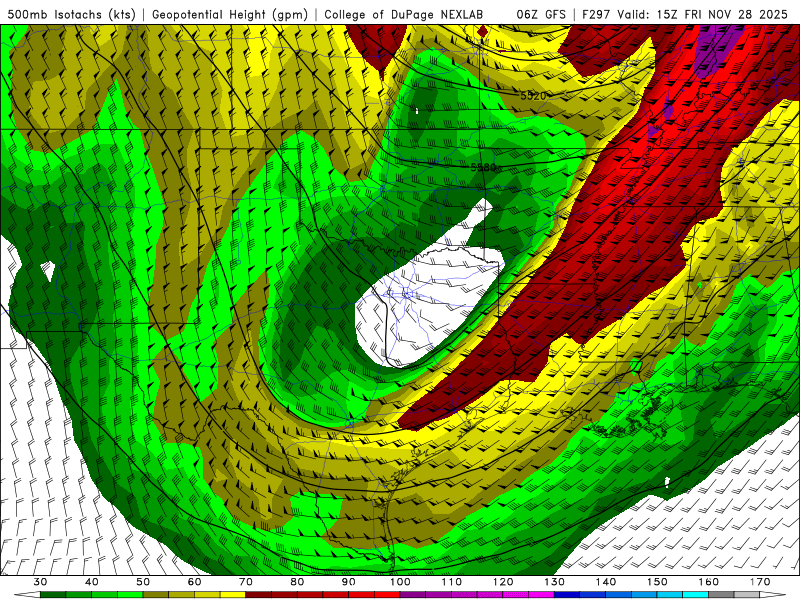Click the legend value '120'
Image resolution: width=800 pixels, height=600 pixels.
point(503,582)
